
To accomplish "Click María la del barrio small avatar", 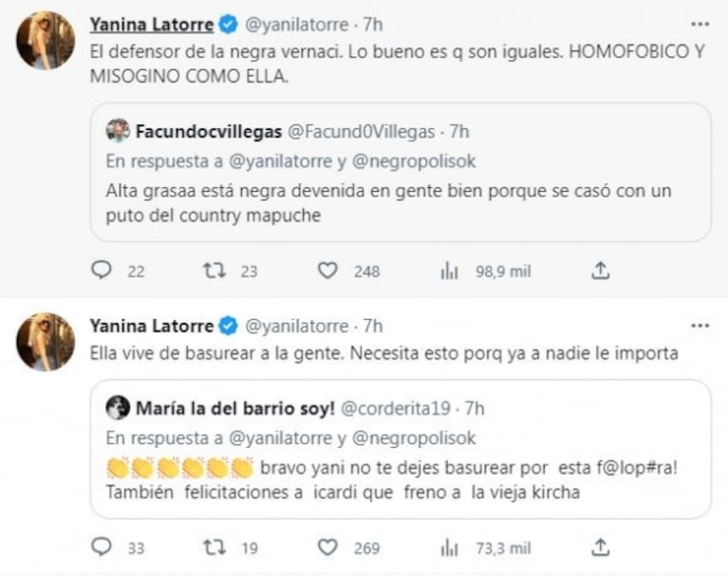I will (x=118, y=408).
